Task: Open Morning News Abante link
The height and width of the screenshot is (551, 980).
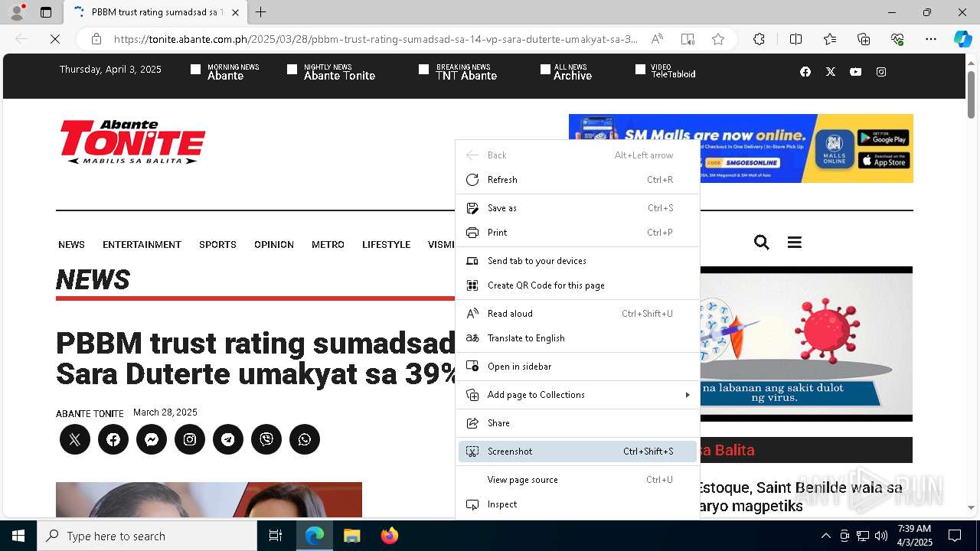Action: [x=225, y=72]
